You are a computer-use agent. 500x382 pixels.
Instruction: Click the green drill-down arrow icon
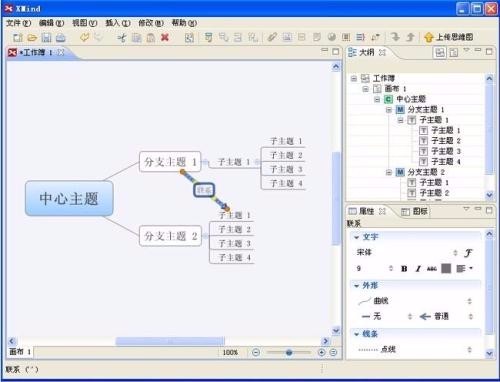(x=395, y=37)
